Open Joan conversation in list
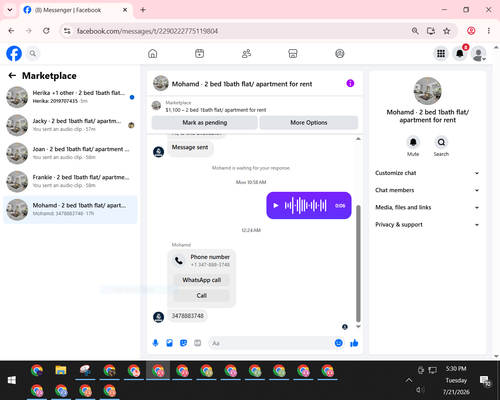Viewport: 500px width, 400px height. pyautogui.click(x=70, y=153)
